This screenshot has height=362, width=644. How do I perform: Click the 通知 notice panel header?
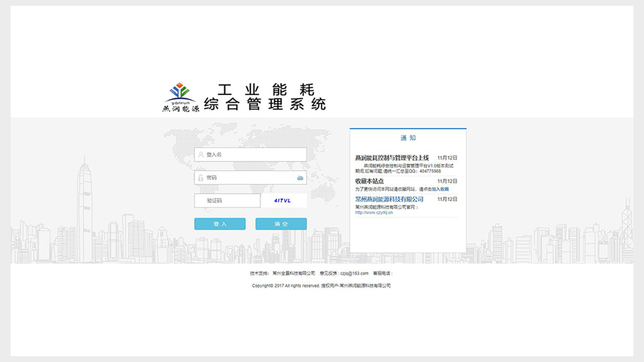pos(408,138)
